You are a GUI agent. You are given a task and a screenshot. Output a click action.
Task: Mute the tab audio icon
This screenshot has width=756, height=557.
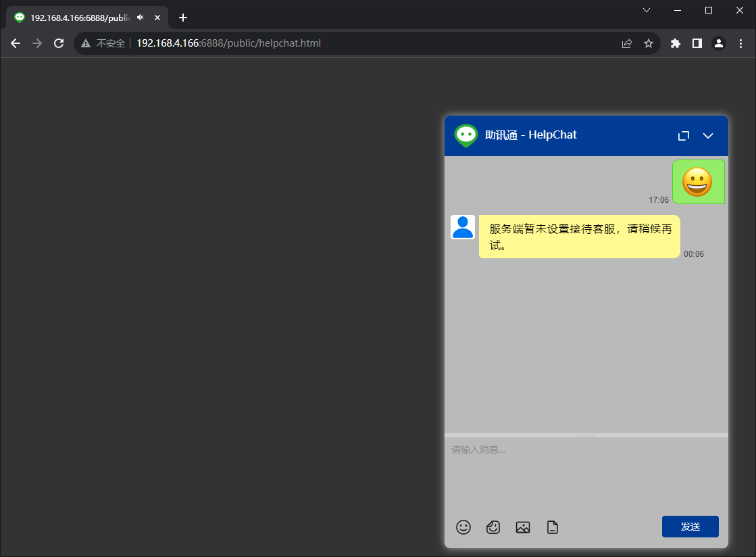coord(141,18)
